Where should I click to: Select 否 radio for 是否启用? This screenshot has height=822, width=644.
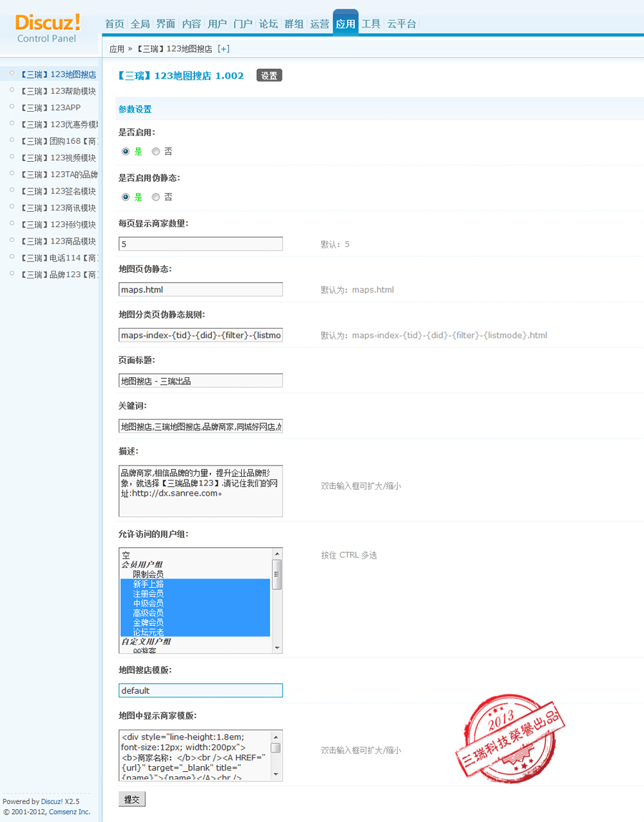click(x=155, y=152)
